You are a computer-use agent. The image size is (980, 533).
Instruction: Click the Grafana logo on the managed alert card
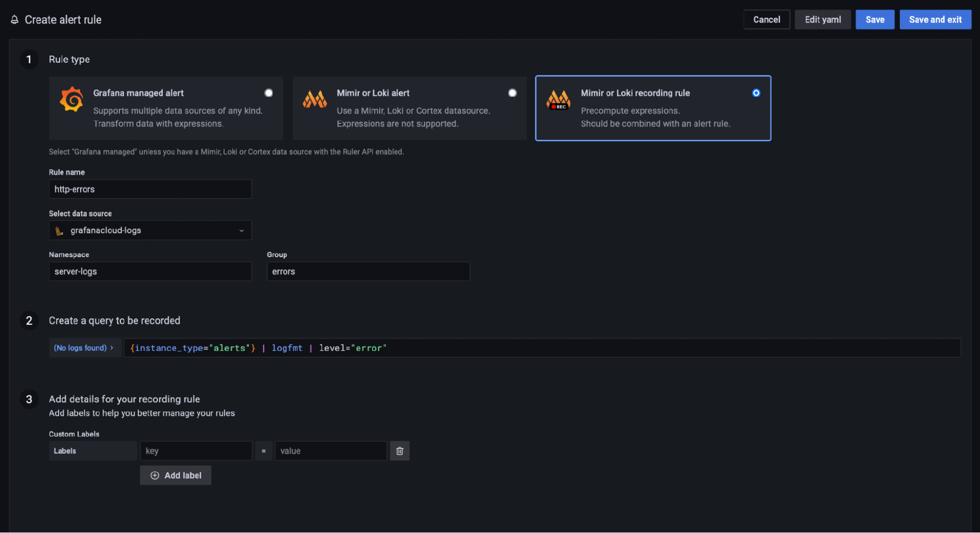(x=71, y=99)
